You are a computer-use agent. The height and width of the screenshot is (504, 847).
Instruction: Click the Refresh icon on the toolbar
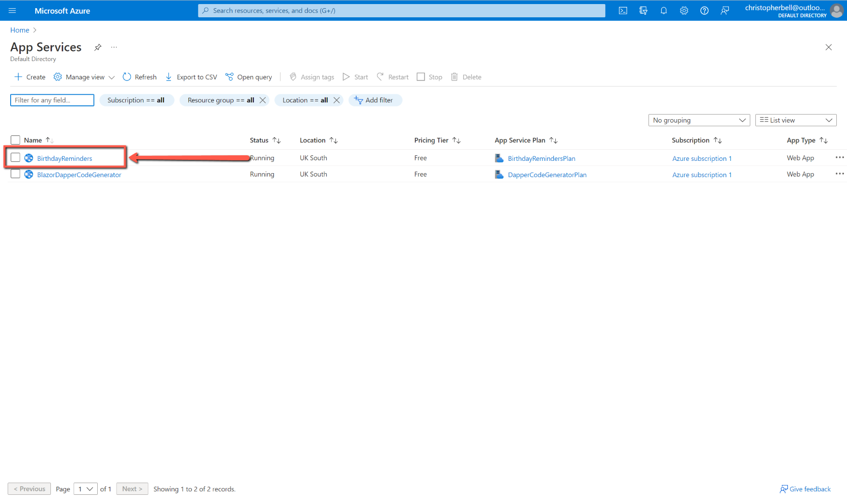127,77
